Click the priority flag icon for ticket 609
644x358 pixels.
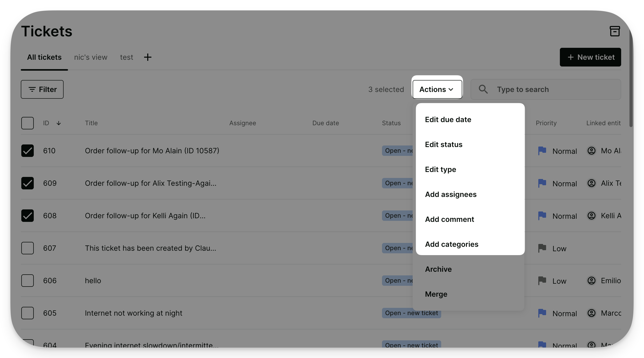pyautogui.click(x=542, y=183)
